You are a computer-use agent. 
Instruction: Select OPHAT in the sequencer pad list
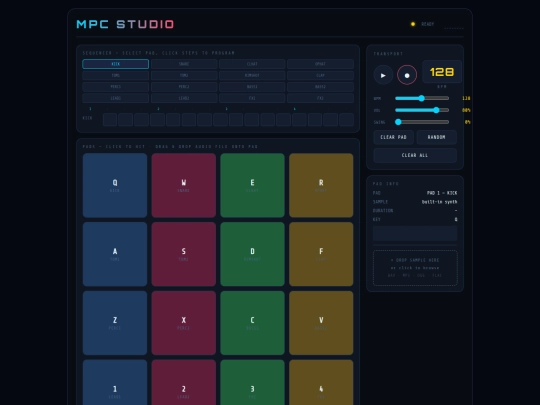coord(320,64)
